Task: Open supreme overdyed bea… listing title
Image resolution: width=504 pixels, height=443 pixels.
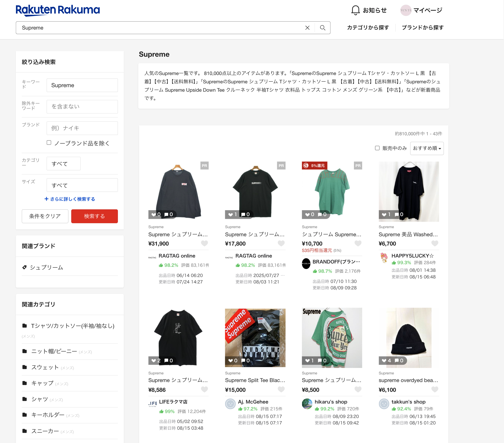Action: coord(408,380)
